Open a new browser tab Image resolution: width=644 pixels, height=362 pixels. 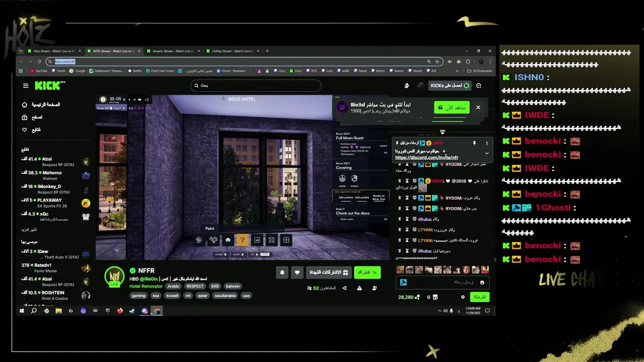tap(267, 51)
